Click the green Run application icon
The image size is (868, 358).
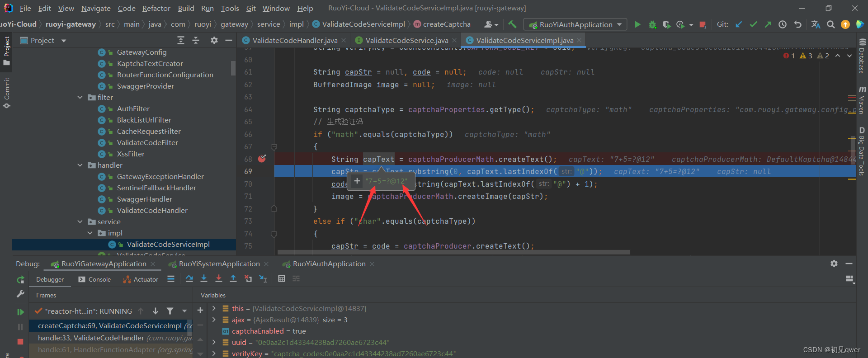point(637,24)
